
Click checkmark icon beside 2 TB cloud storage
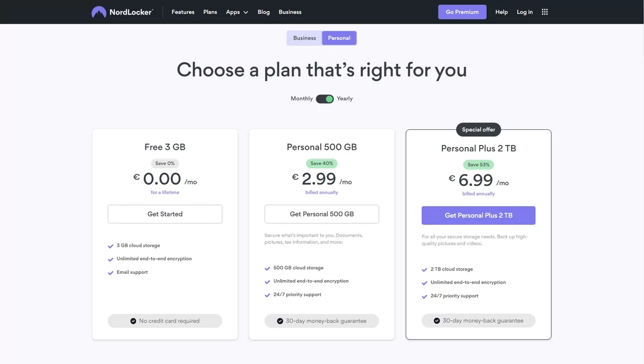click(x=425, y=270)
